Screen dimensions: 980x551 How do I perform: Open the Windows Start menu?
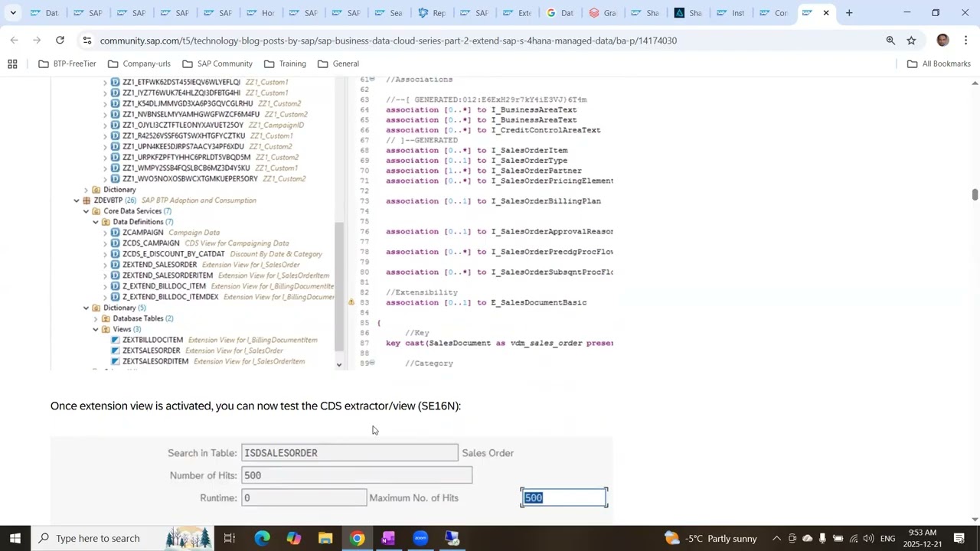15,538
